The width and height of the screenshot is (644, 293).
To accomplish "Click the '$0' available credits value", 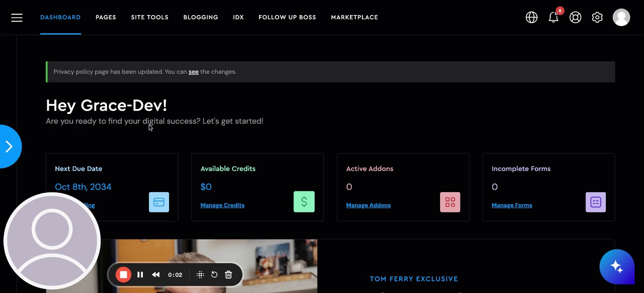I will pos(206,187).
